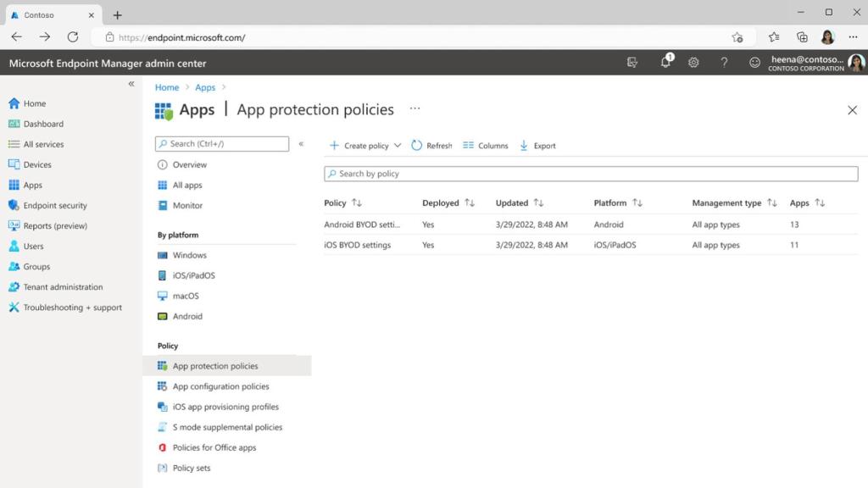
Task: Click the help question mark icon
Action: click(724, 63)
